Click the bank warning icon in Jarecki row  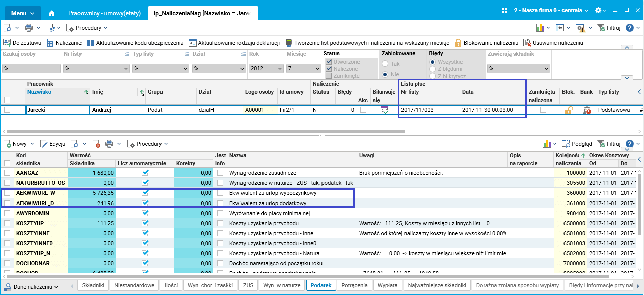tap(587, 110)
